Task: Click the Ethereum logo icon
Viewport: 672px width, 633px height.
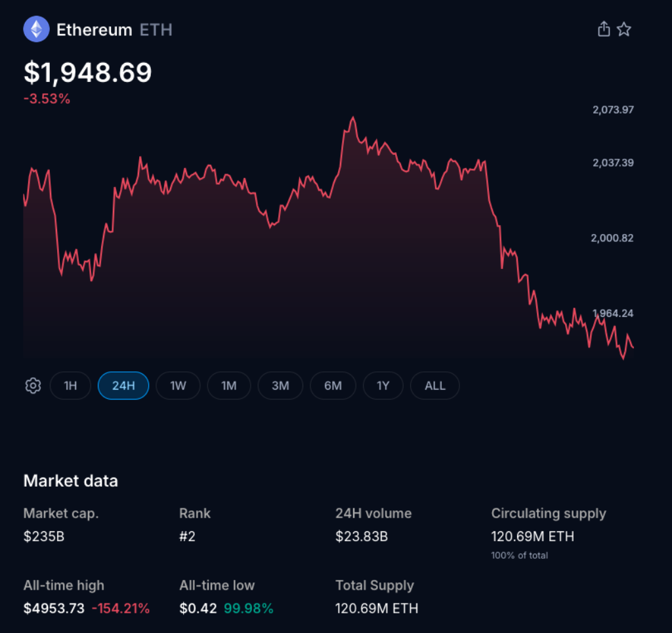Action: [x=36, y=29]
